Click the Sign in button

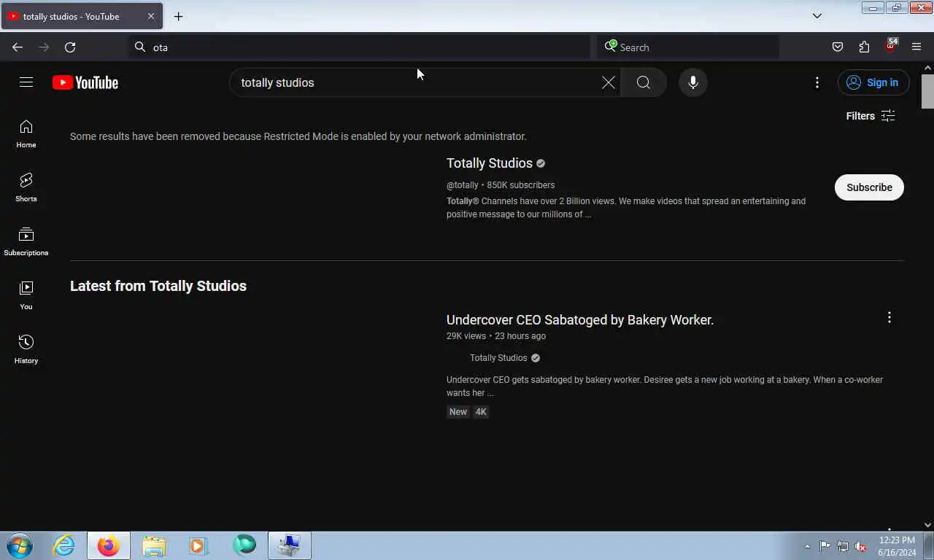point(873,82)
